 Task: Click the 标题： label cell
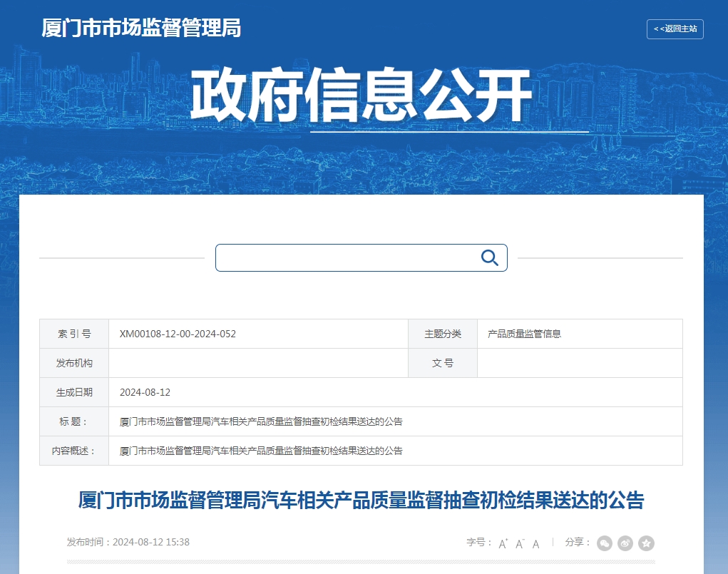[74, 421]
